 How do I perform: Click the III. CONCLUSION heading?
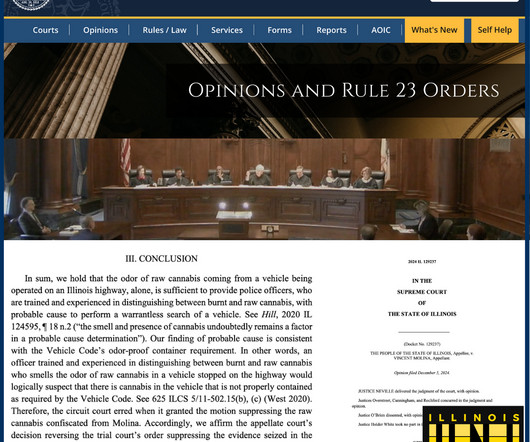pyautogui.click(x=162, y=259)
